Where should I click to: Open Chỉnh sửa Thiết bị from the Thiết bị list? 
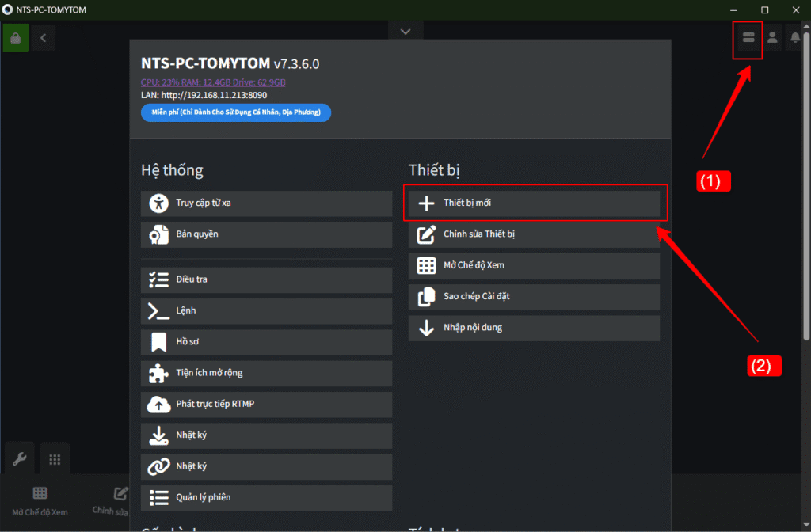click(534, 234)
